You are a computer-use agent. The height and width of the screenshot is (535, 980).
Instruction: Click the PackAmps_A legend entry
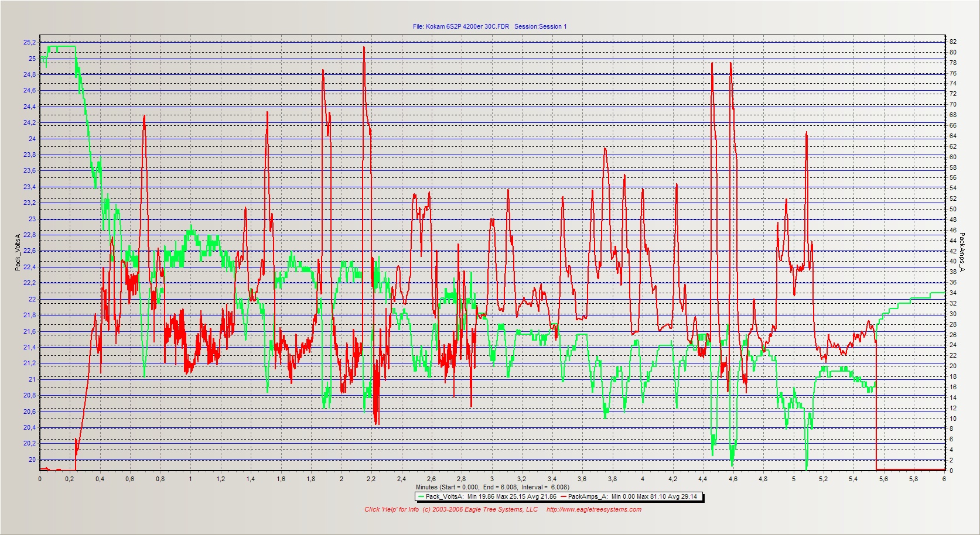pos(629,497)
